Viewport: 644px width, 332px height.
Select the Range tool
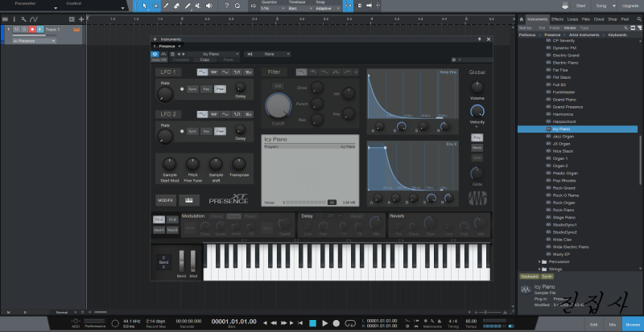(x=155, y=6)
